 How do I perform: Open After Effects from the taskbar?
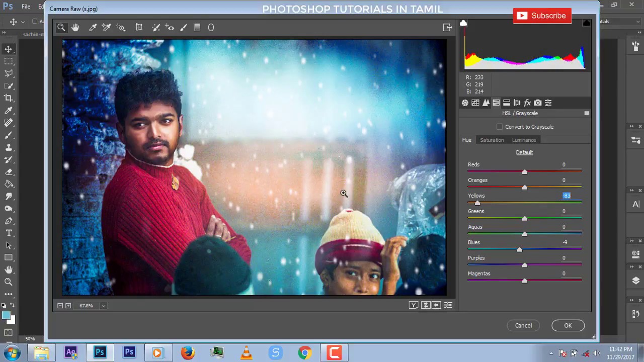pos(71,353)
